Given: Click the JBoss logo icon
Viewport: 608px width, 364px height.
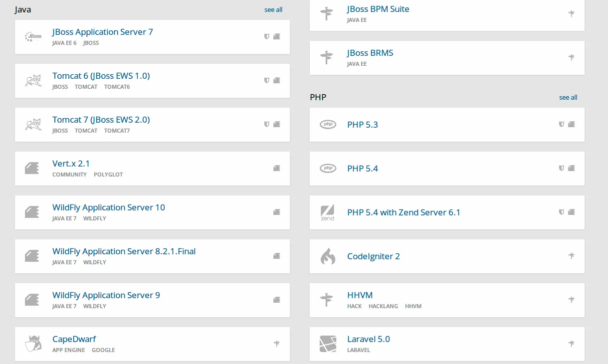Looking at the screenshot, I should point(33,37).
